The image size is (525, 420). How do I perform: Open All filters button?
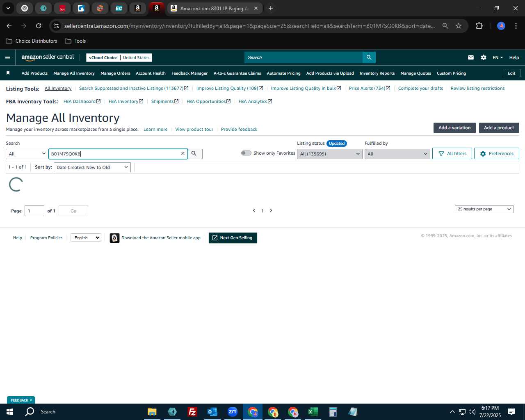pyautogui.click(x=452, y=153)
